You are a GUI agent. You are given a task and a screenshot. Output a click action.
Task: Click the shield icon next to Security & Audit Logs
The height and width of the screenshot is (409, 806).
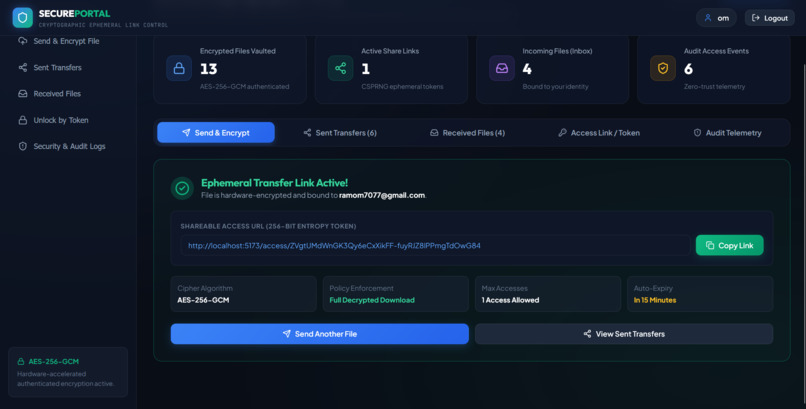(x=23, y=146)
